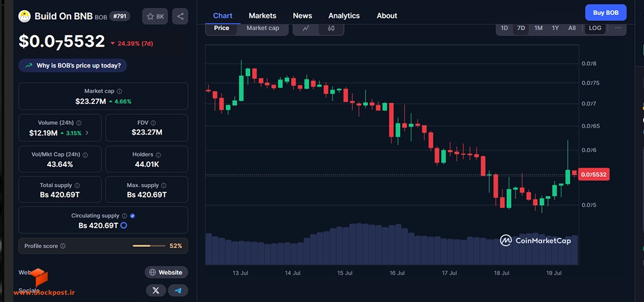
Task: Select the Market cap chart toggle
Action: pos(262,28)
